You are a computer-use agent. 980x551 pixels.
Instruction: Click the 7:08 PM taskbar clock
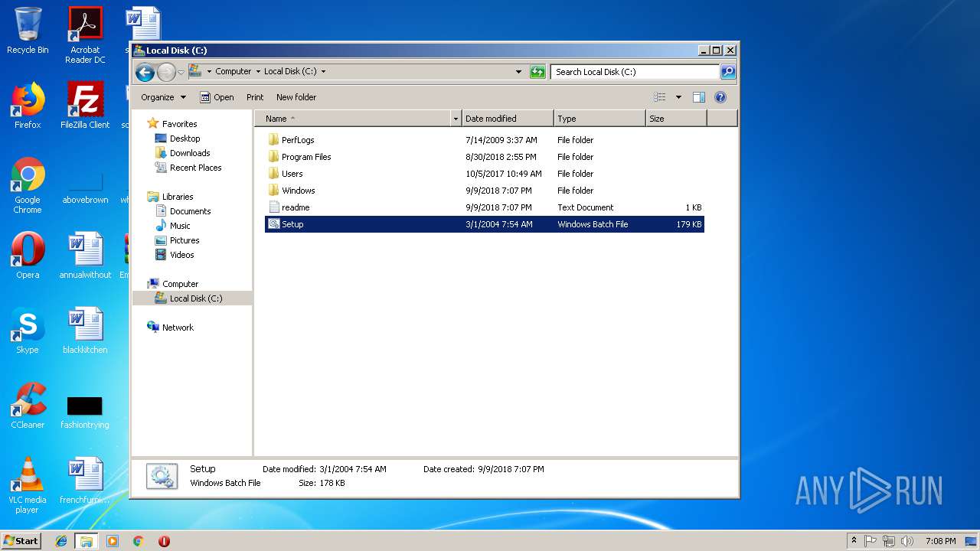(940, 541)
